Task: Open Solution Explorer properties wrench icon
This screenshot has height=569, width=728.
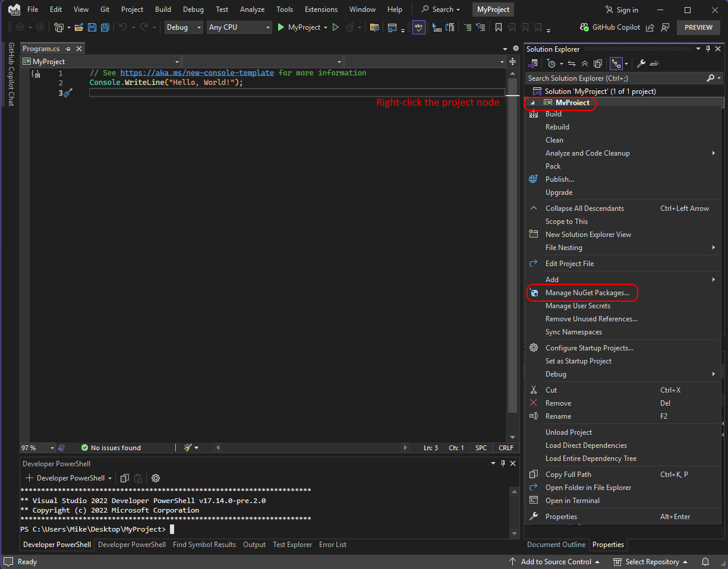Action: 641,64
